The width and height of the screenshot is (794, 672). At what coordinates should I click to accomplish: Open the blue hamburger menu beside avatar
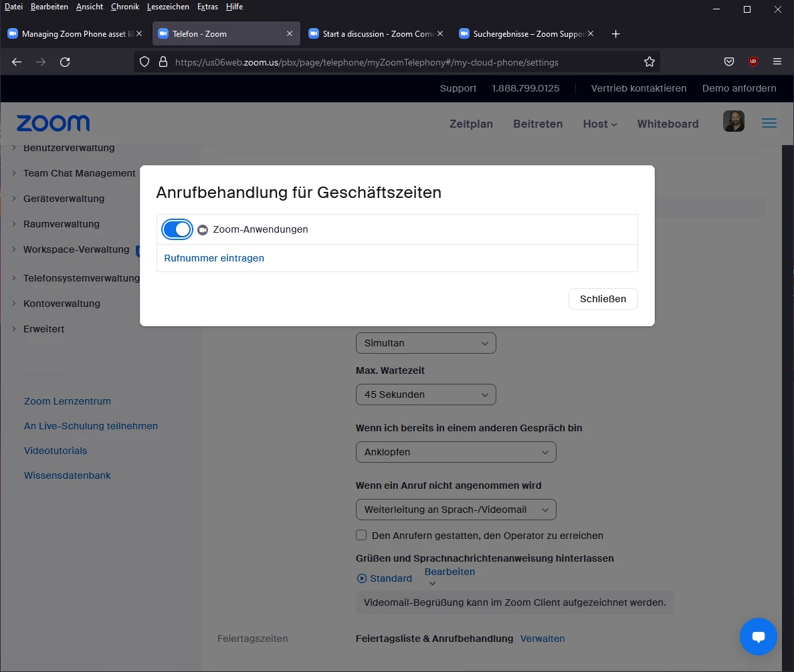click(769, 123)
